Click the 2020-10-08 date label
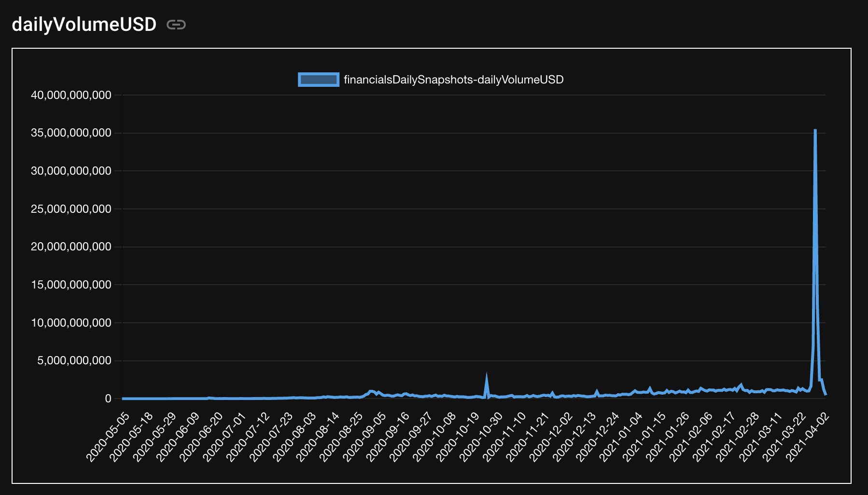This screenshot has height=495, width=868. click(434, 437)
